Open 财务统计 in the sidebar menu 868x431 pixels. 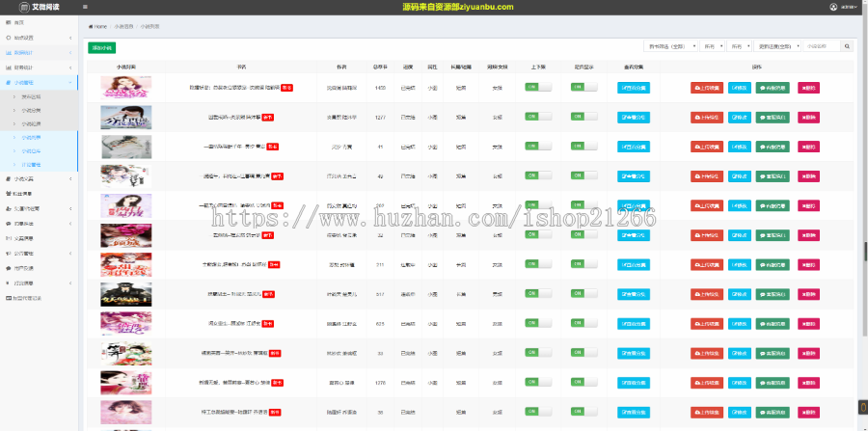pos(39,67)
